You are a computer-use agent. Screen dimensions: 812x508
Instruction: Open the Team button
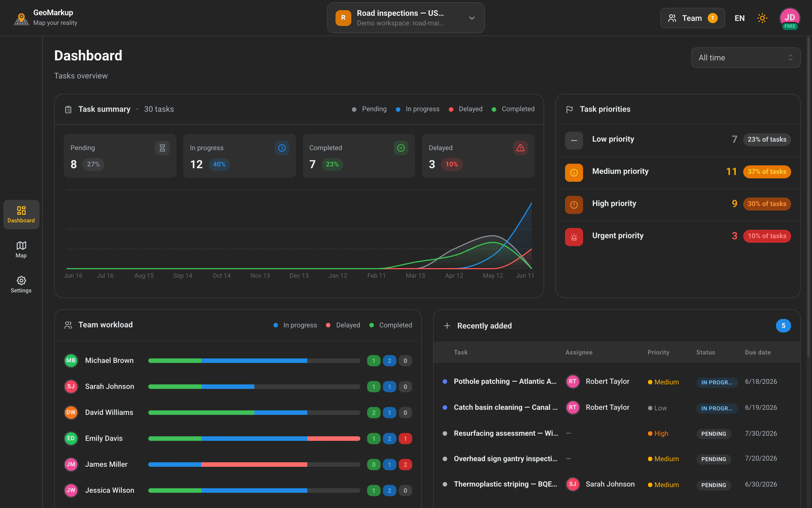692,18
